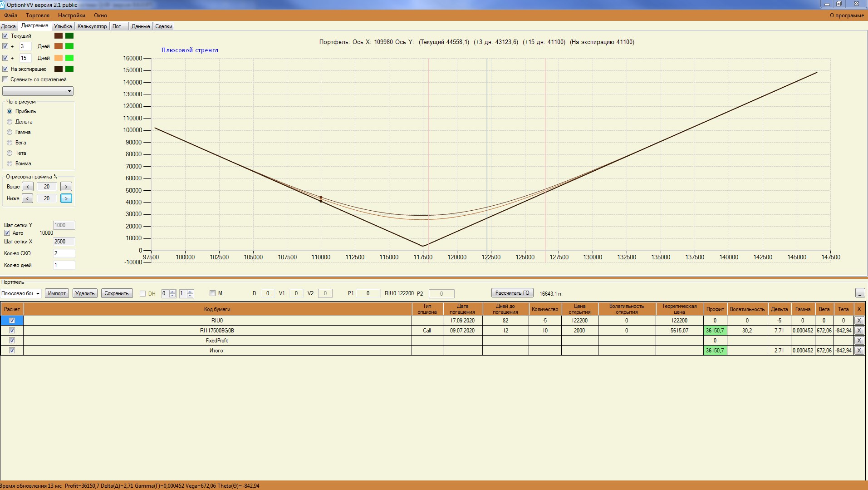Click the X button on the FixedProfit row
Viewport: 868px width, 490px height.
click(859, 341)
